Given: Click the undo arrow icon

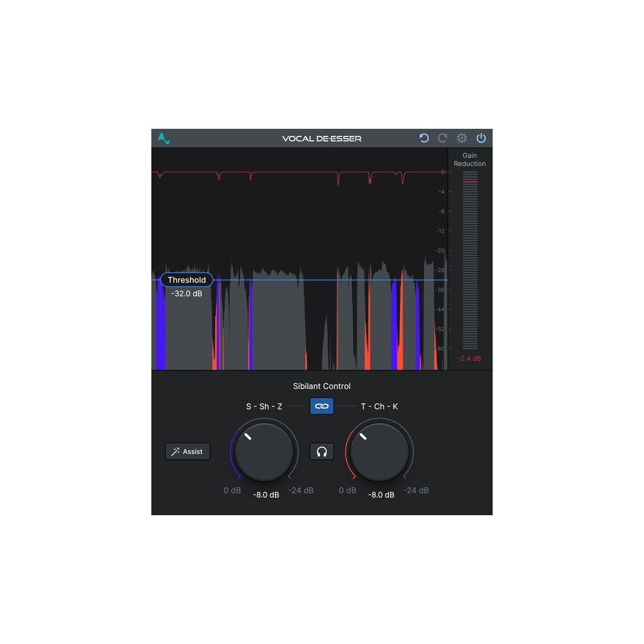Looking at the screenshot, I should tap(424, 138).
